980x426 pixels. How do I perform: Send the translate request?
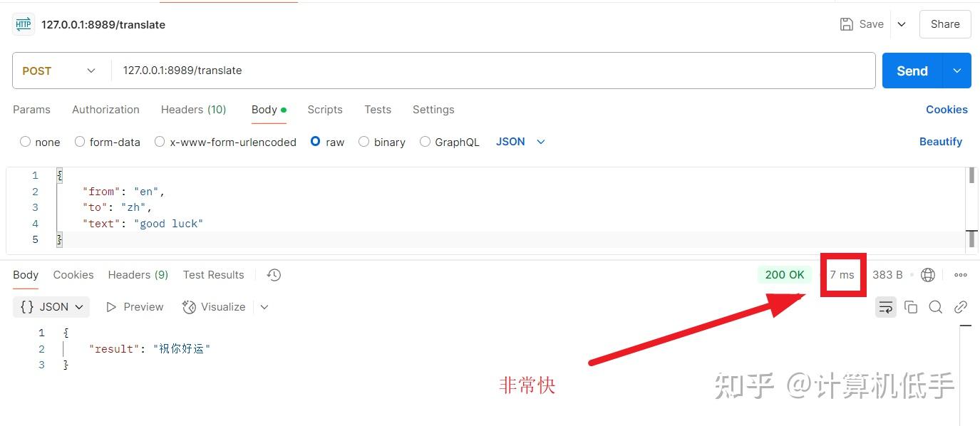(912, 71)
